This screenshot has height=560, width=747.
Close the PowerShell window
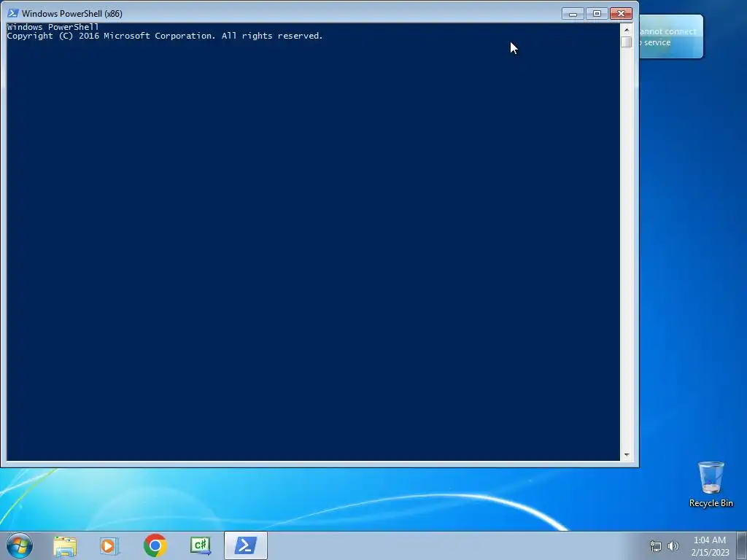[x=621, y=14]
